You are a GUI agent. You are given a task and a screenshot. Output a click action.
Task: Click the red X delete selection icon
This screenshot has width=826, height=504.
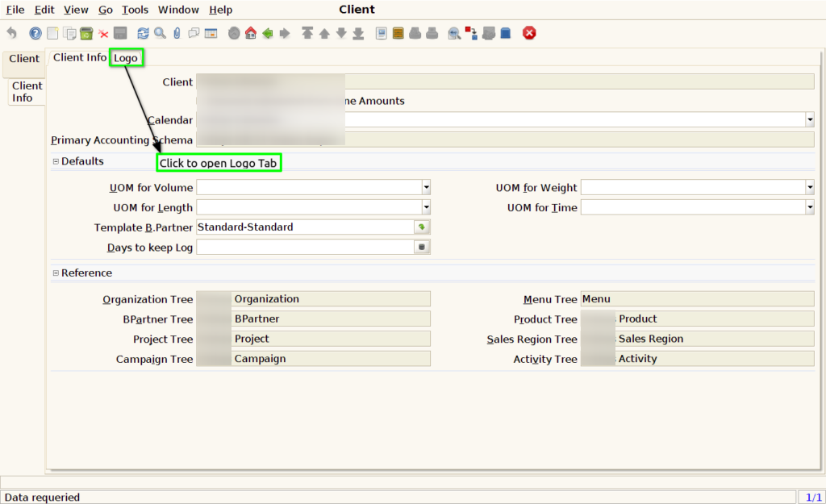(x=103, y=34)
